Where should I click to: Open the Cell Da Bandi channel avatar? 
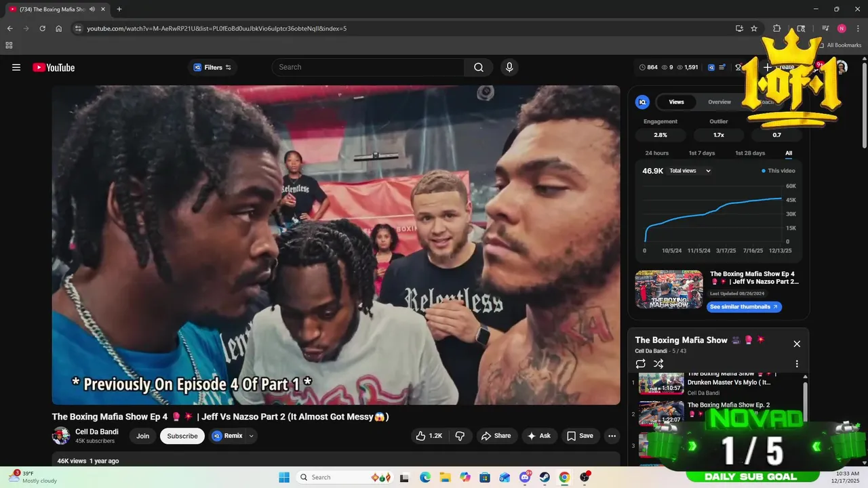click(x=61, y=436)
